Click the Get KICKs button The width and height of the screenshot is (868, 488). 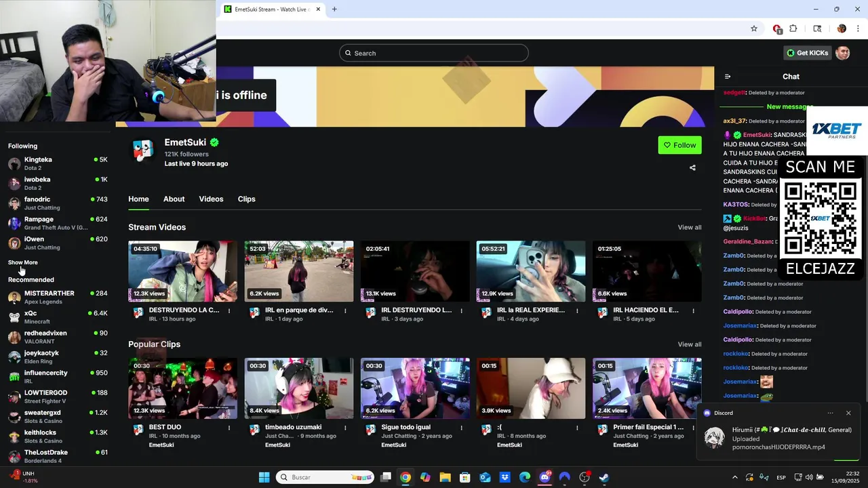click(807, 53)
